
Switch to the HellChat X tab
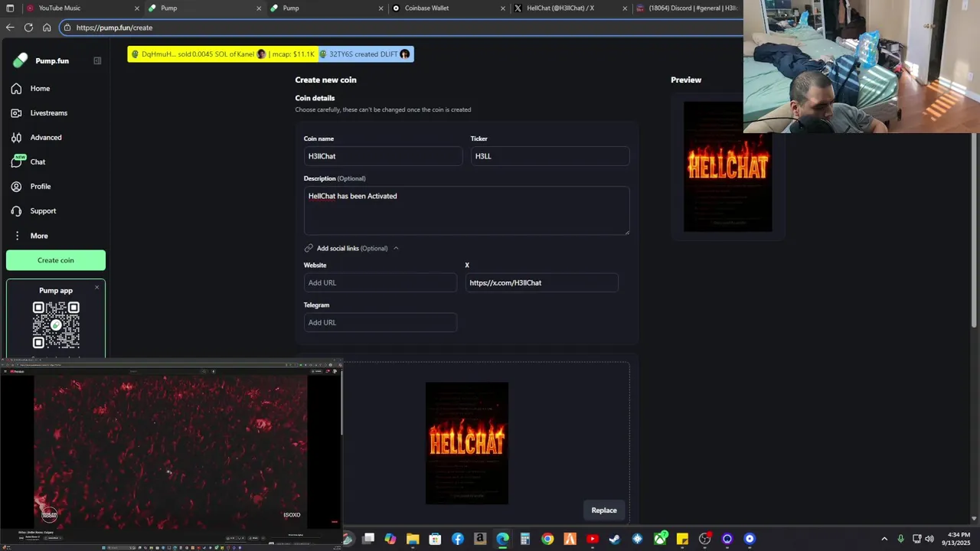(x=570, y=8)
